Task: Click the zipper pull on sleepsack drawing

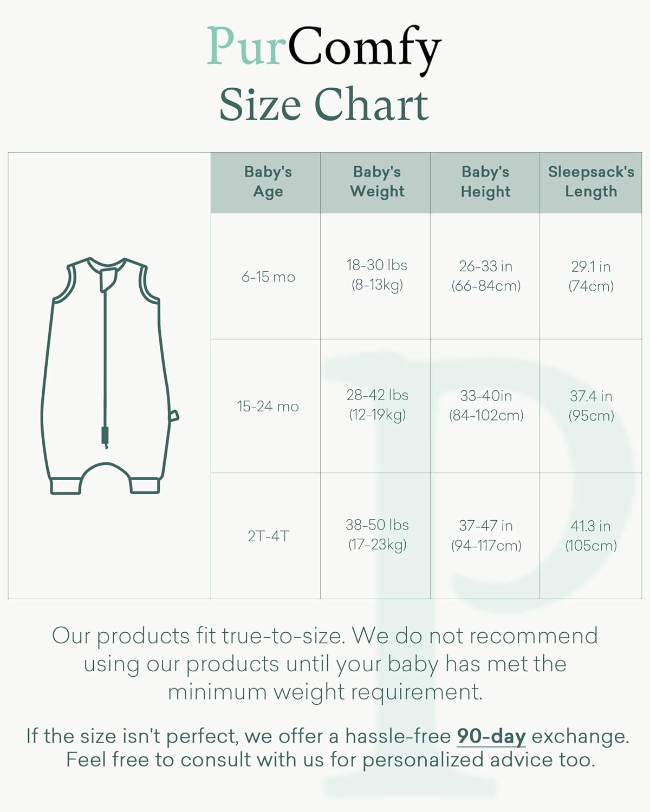Action: click(105, 436)
